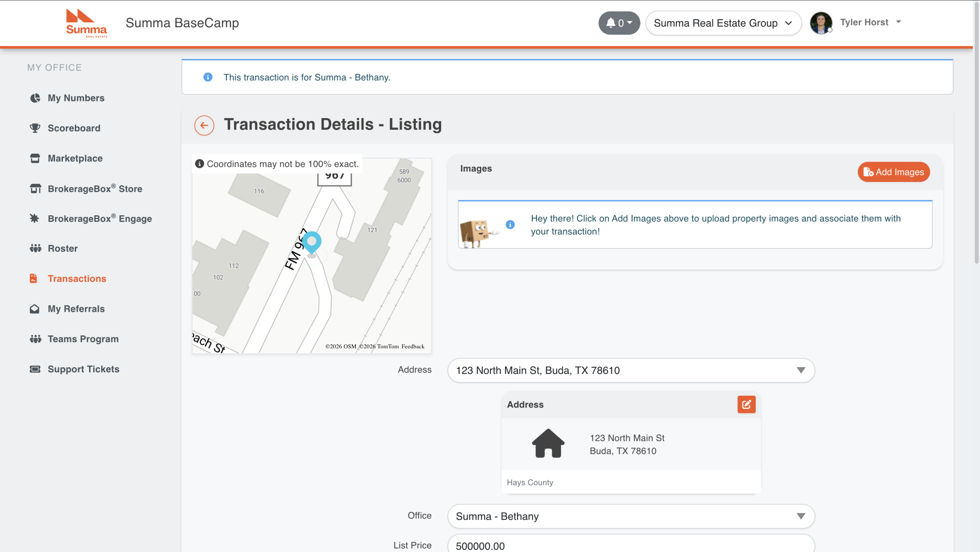Click the Office Summa - Bethany field
This screenshot has height=552, width=980.
[x=631, y=516]
